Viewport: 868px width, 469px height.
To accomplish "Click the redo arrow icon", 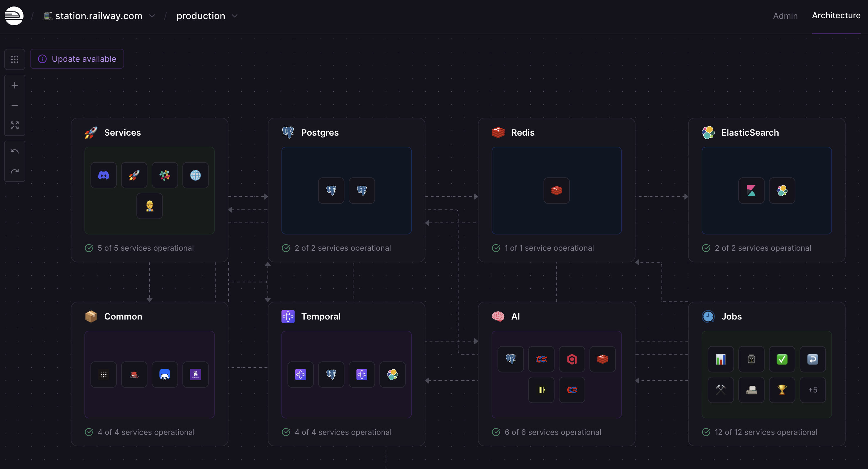I will click(x=14, y=171).
